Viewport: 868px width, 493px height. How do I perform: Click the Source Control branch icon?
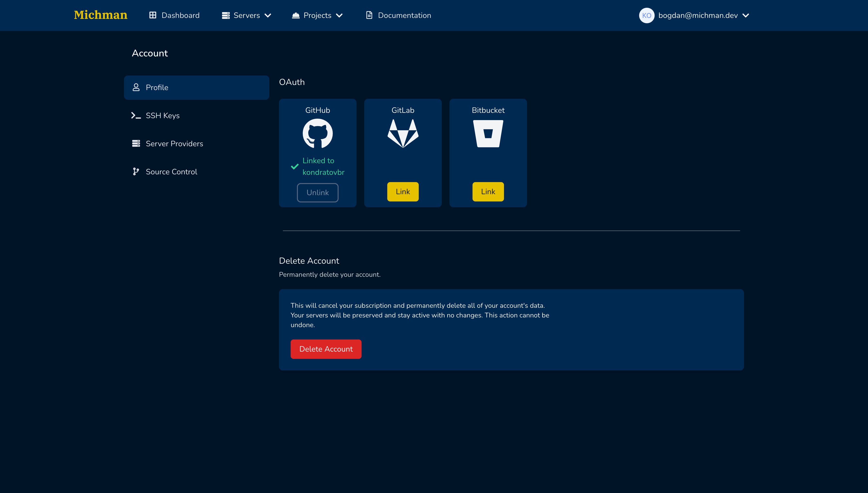[x=136, y=172]
